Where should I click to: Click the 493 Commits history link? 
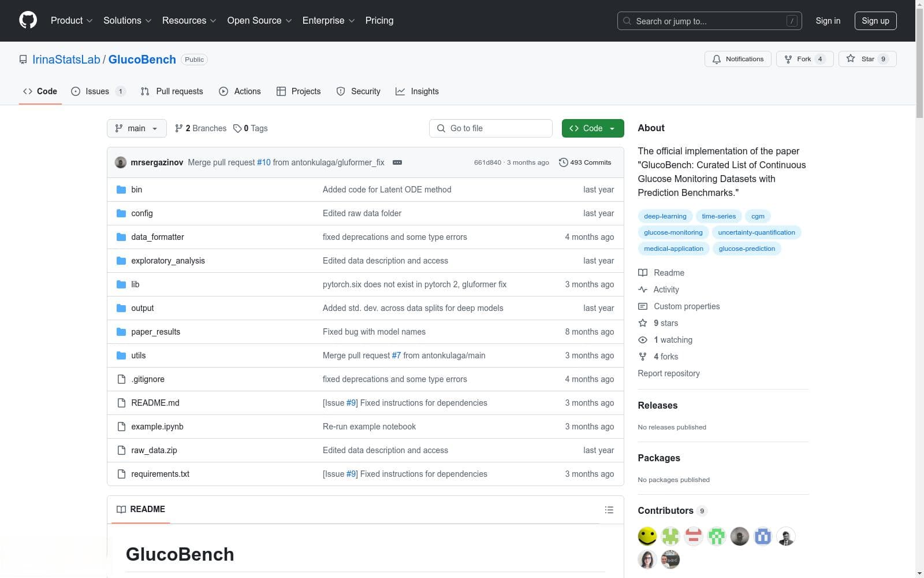click(585, 162)
